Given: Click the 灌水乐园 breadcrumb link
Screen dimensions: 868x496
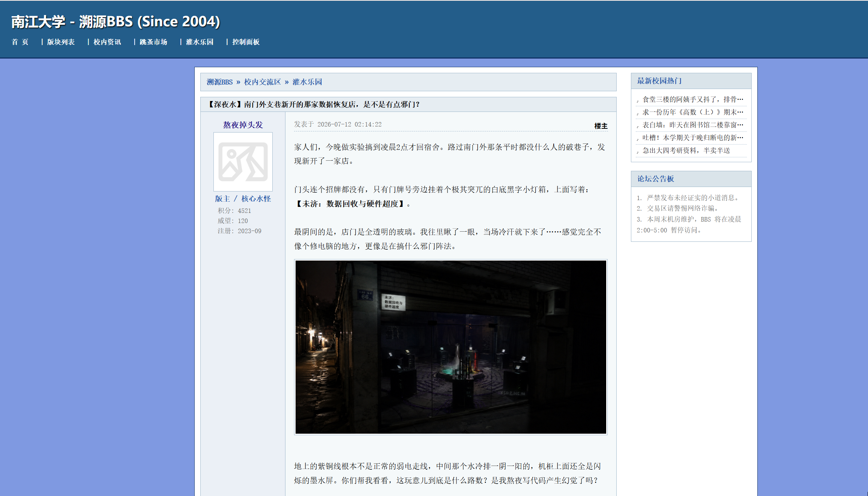Looking at the screenshot, I should click(x=307, y=82).
